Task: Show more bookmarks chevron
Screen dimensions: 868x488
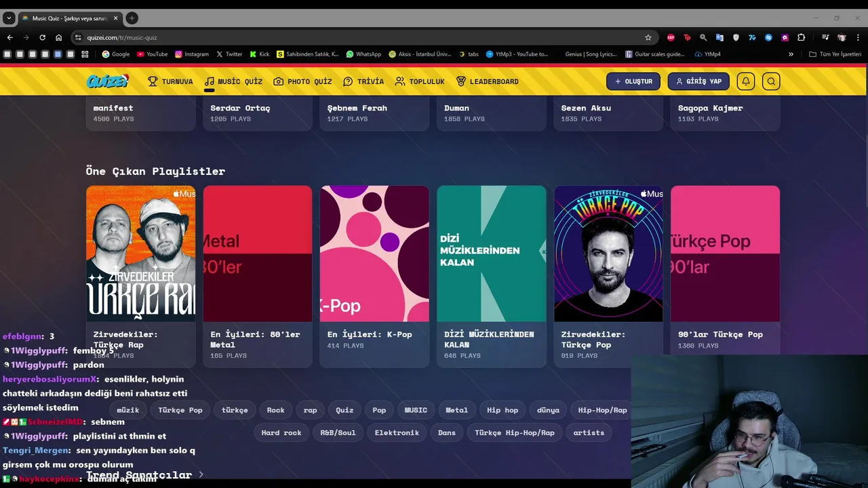Action: [791, 54]
